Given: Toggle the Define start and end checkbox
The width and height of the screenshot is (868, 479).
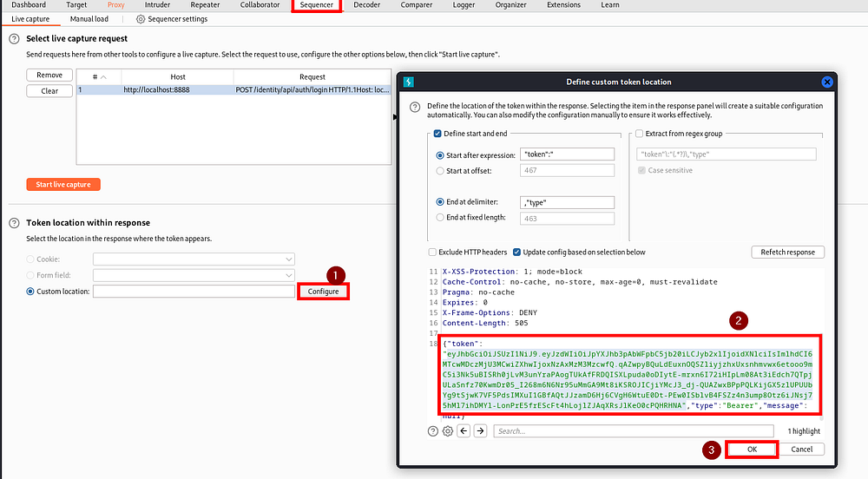Looking at the screenshot, I should 437,134.
